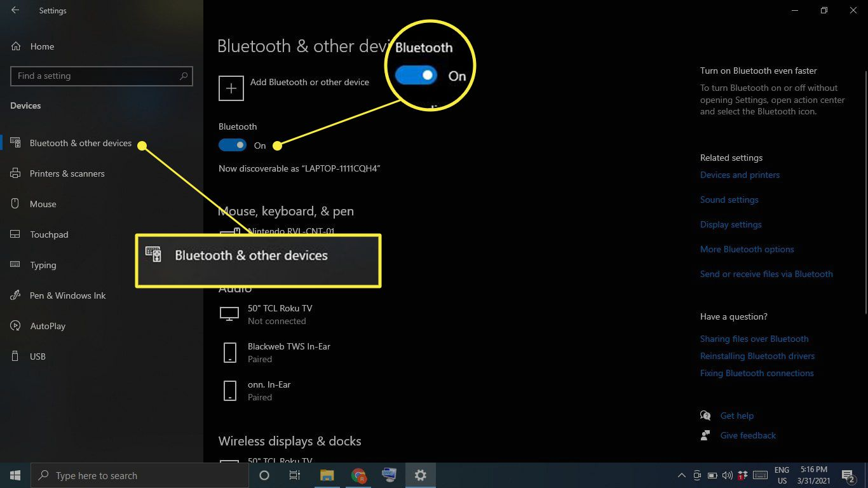This screenshot has width=868, height=488.
Task: Open Reinstalling Bluetooth drivers help link
Action: (x=757, y=356)
